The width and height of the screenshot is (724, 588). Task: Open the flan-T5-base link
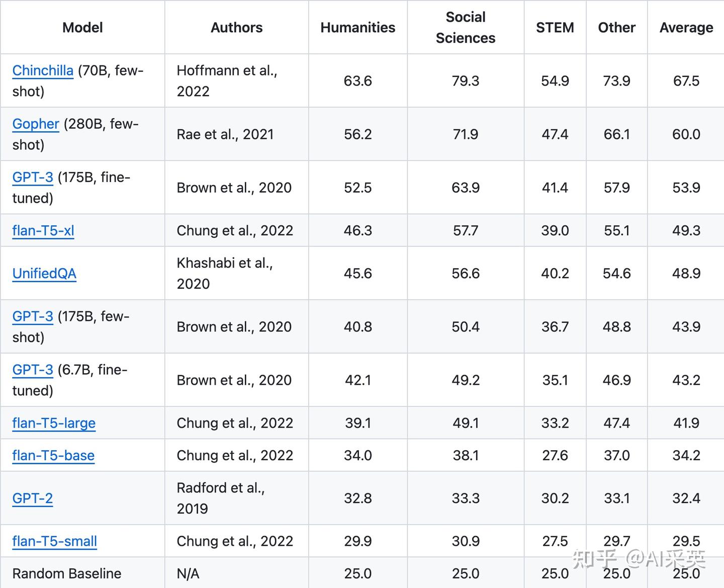pyautogui.click(x=53, y=455)
